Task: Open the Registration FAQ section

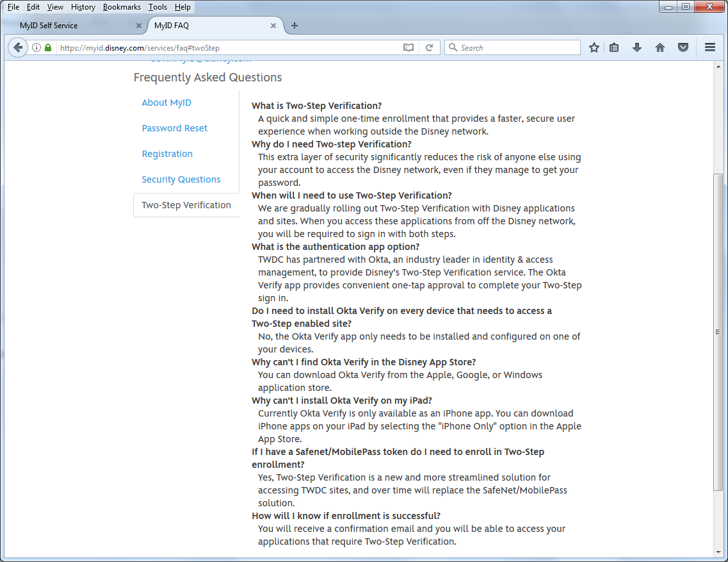Action: pyautogui.click(x=167, y=154)
